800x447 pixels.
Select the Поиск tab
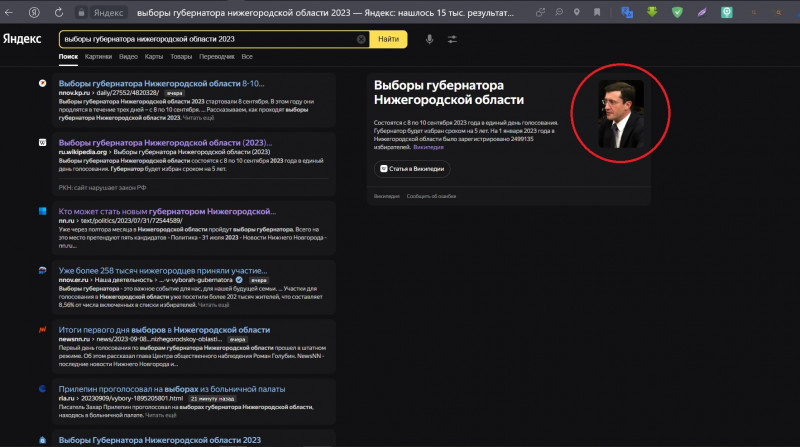pos(68,57)
